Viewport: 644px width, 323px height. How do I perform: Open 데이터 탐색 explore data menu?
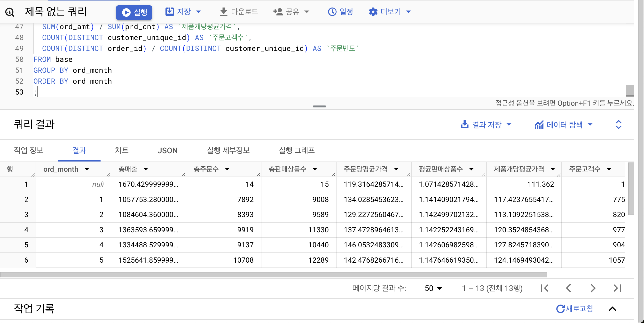pos(563,125)
